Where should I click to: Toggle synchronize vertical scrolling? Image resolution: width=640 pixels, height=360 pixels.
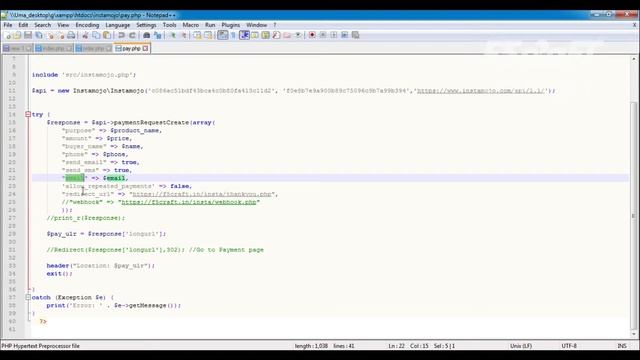click(198, 36)
